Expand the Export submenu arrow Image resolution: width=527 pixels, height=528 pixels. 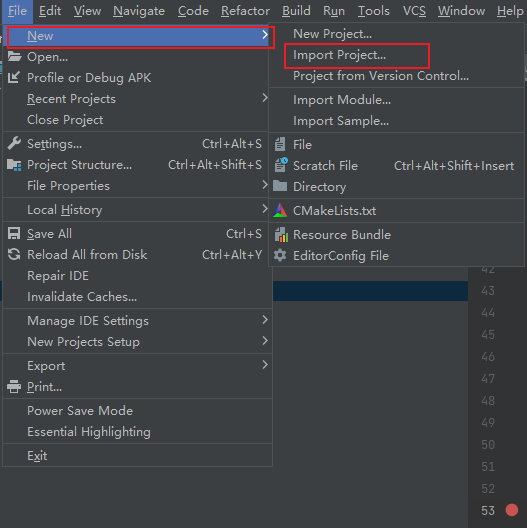click(x=265, y=365)
